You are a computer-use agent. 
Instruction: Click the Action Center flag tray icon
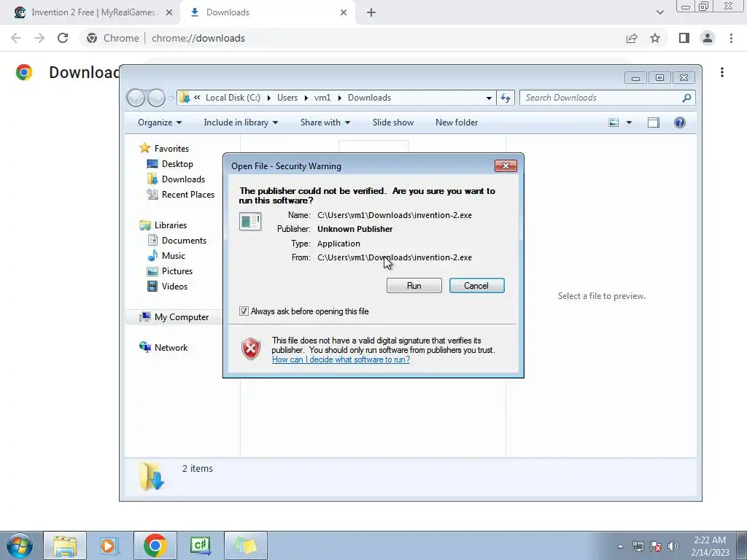click(656, 546)
